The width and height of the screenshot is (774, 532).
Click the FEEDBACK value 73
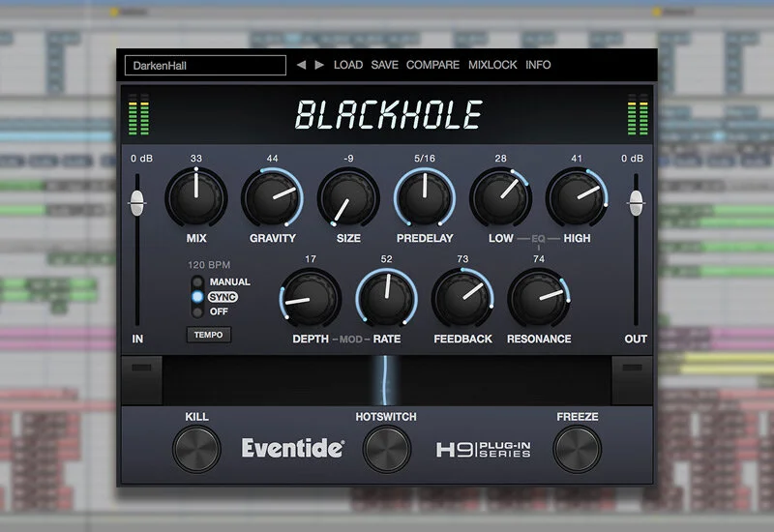coord(462,259)
